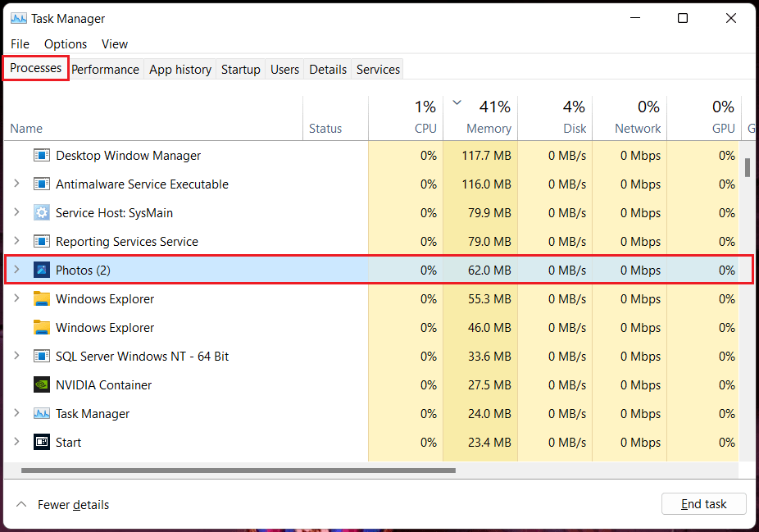Image resolution: width=759 pixels, height=532 pixels.
Task: Click the SQL Server Windows NT icon
Action: (42, 356)
